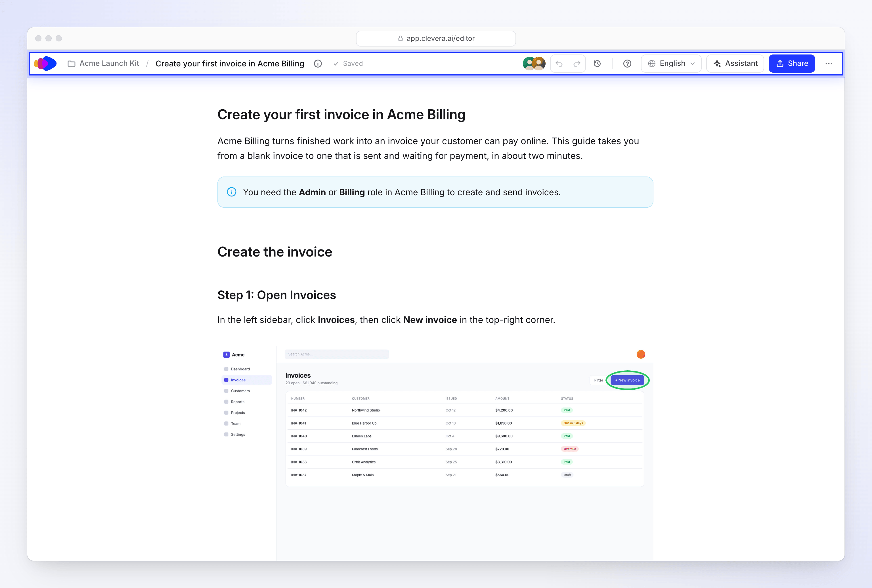The height and width of the screenshot is (588, 872).
Task: Click the bold 'New invoice' text in step instructions
Action: point(430,320)
